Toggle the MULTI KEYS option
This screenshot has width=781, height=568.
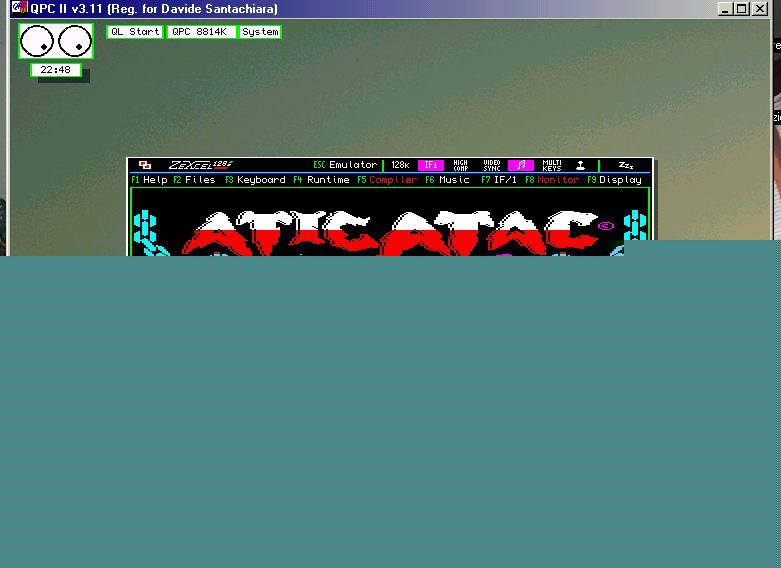tap(552, 165)
